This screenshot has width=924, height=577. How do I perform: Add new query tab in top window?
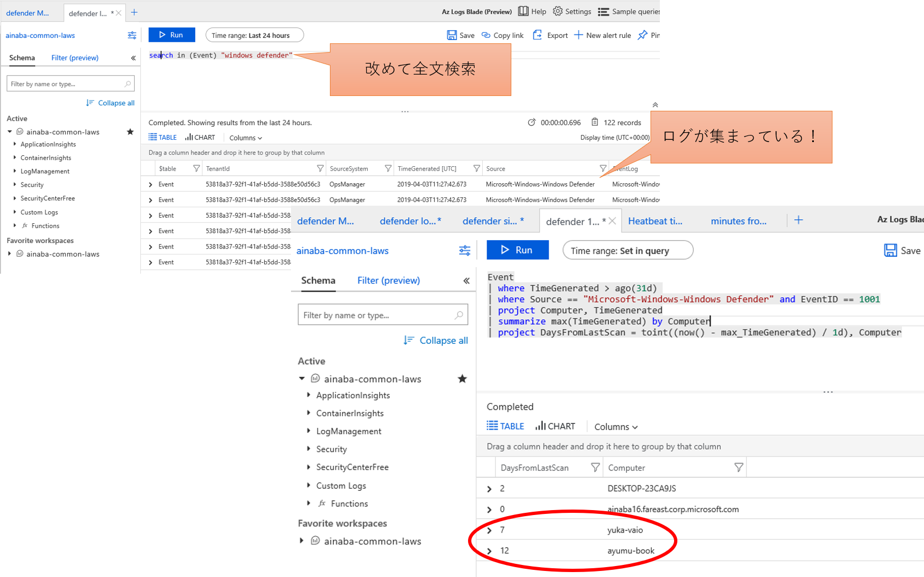tap(134, 12)
